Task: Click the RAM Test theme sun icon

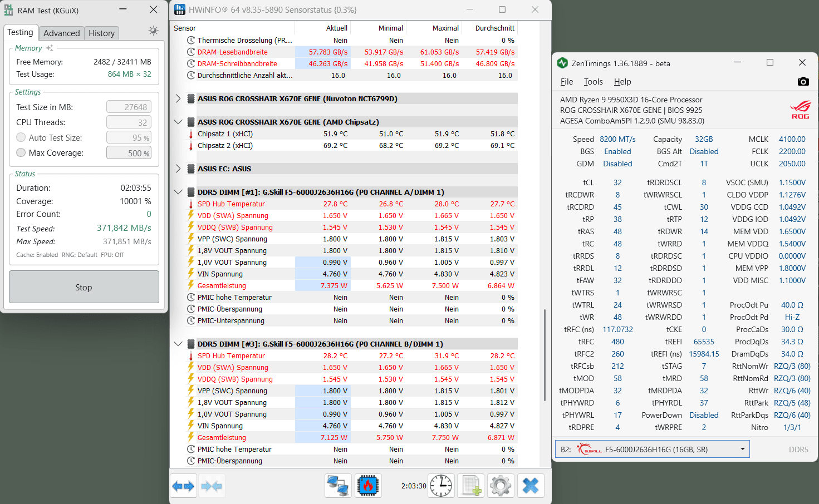Action: (154, 31)
